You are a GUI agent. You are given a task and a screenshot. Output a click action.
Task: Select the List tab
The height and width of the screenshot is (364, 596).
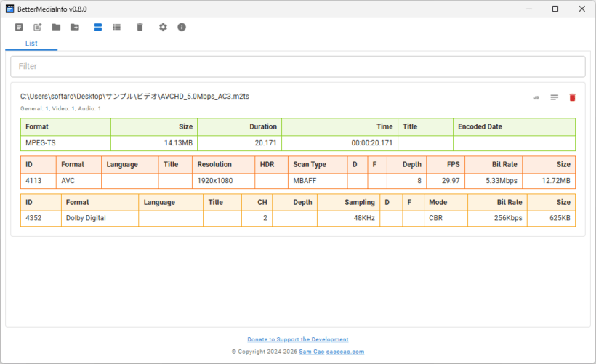(x=31, y=44)
